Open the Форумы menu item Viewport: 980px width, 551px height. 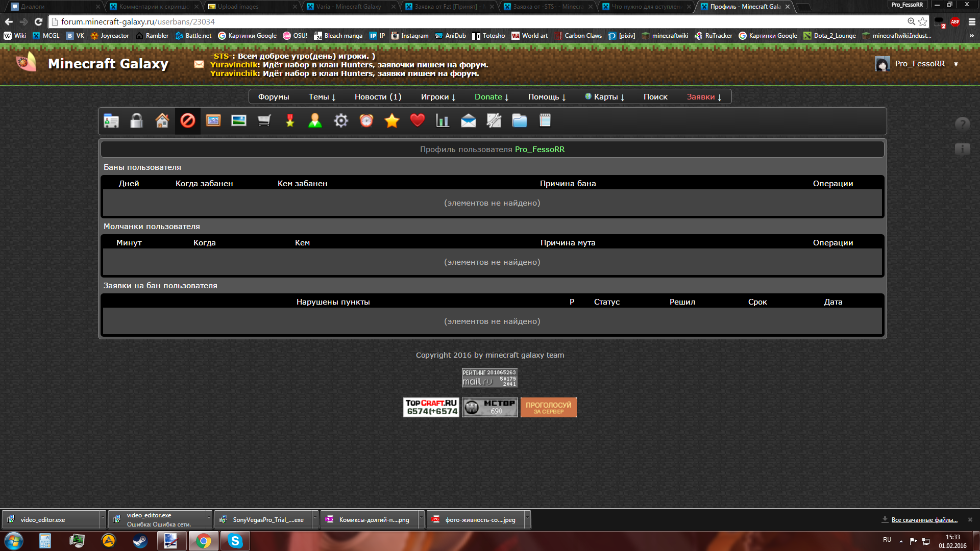tap(273, 97)
